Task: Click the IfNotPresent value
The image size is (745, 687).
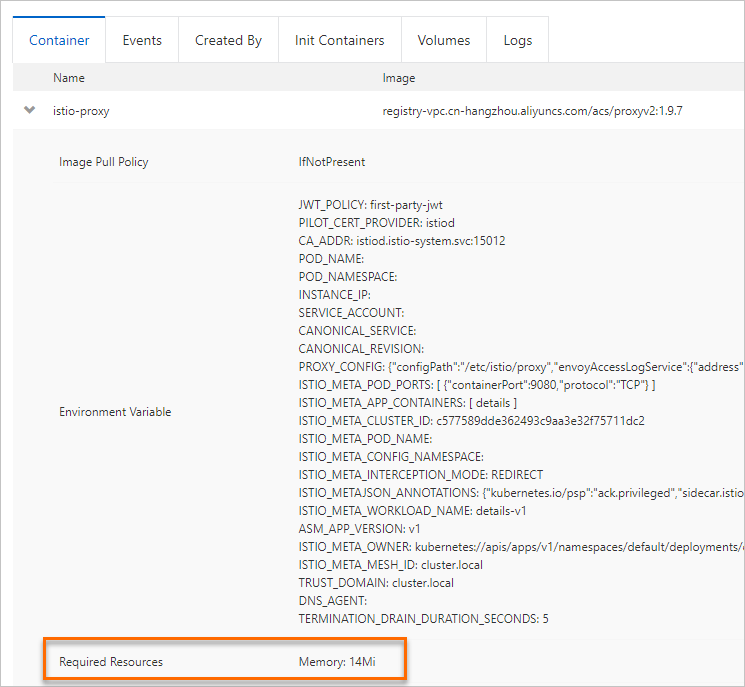Action: (x=332, y=162)
